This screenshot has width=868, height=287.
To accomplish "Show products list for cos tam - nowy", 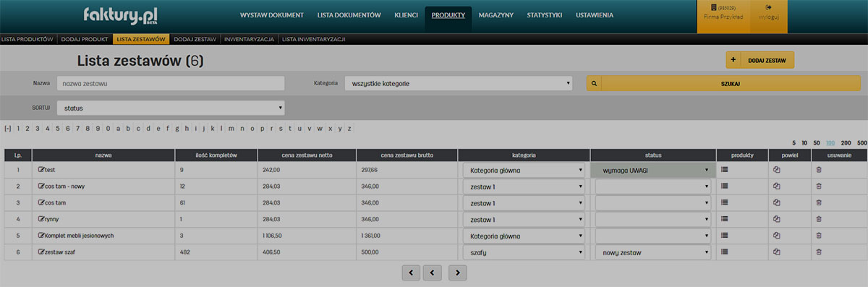I will click(725, 187).
